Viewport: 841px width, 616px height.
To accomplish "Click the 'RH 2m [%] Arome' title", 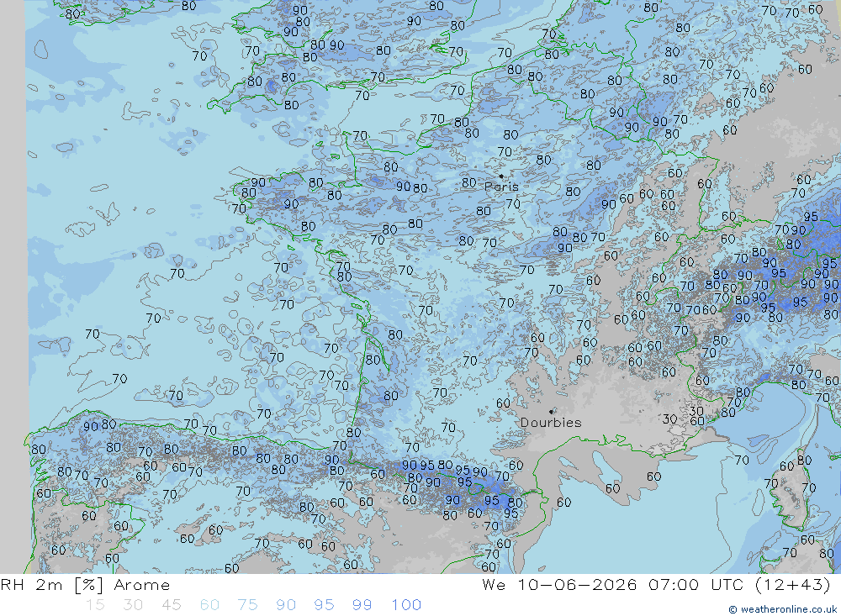I will [85, 584].
